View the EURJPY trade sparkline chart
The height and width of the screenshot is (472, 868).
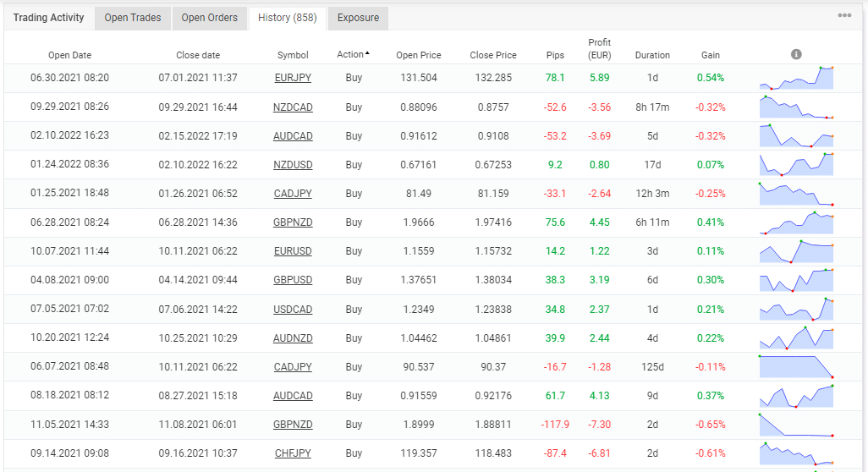point(796,78)
